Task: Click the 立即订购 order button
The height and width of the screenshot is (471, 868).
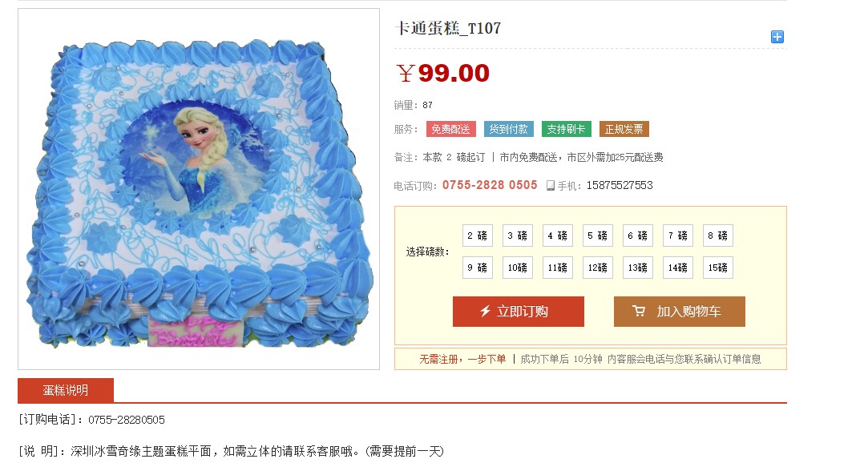Action: (518, 312)
